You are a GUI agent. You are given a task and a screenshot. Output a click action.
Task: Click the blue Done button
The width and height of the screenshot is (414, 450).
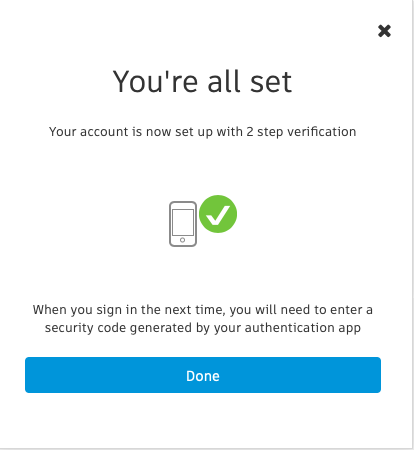tap(203, 375)
